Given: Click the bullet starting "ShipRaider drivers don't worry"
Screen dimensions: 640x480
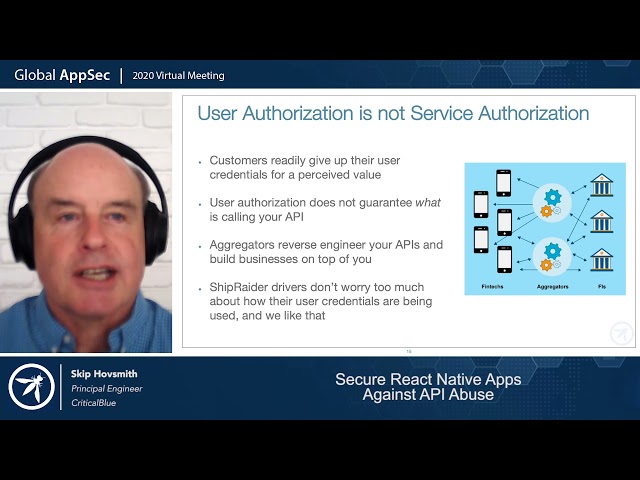Looking at the screenshot, I should [321, 301].
